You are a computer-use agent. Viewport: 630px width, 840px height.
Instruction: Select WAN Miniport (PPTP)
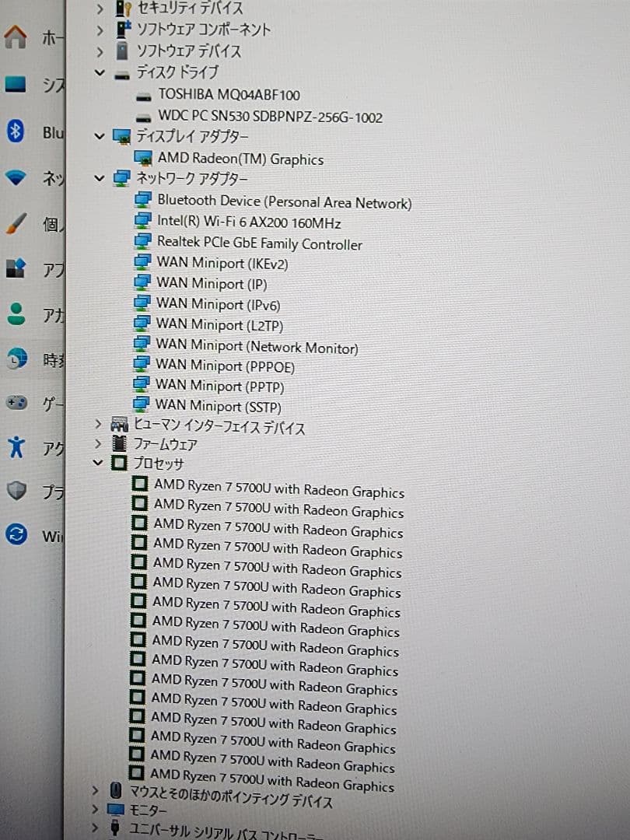[x=219, y=386]
